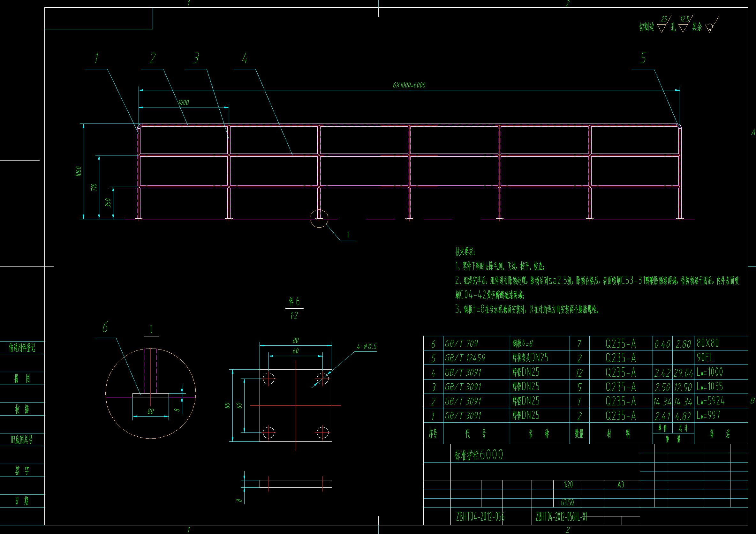Select the 技术要求 heading text
The width and height of the screenshot is (756, 534).
(465, 252)
